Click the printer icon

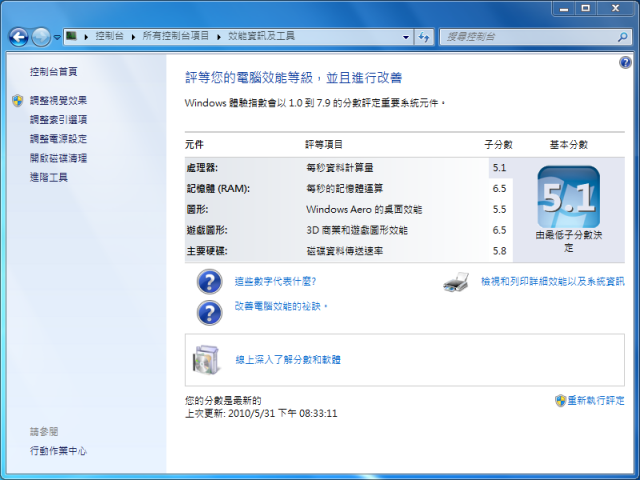coord(456,282)
